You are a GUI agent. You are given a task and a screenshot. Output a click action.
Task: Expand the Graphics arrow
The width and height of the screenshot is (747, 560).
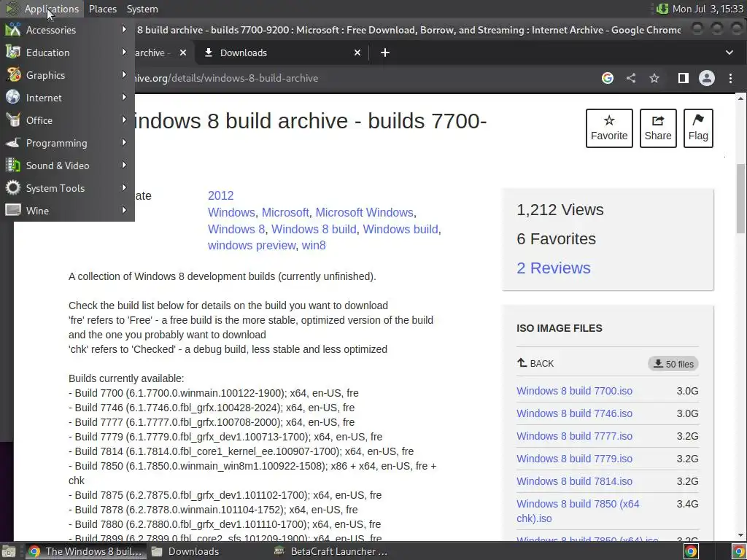tap(124, 75)
